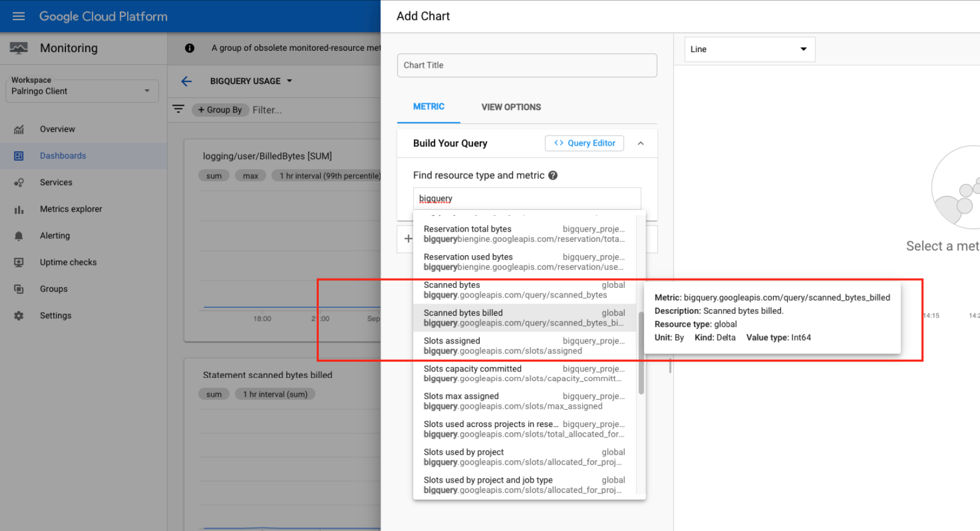Go back using the blue arrow
This screenshot has height=531, width=980.
[x=186, y=81]
